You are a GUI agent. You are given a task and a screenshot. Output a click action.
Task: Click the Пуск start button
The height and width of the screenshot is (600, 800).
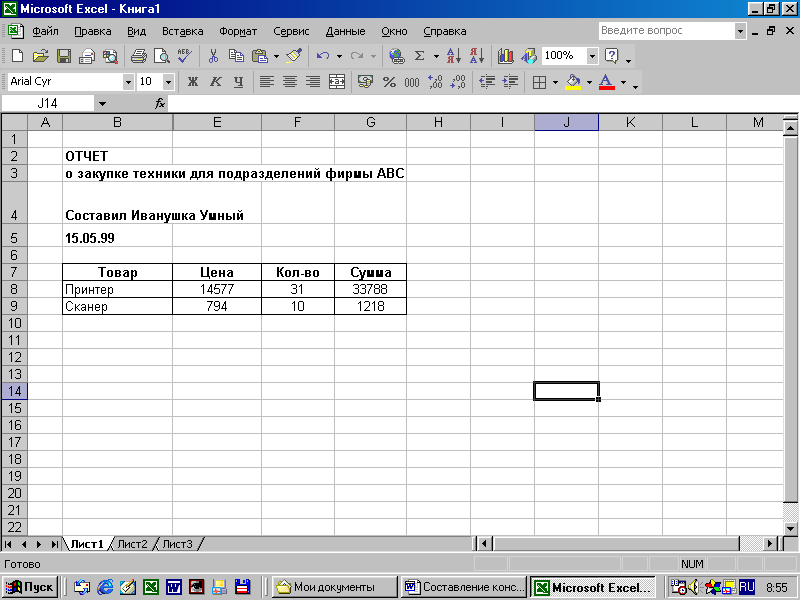(x=30, y=587)
